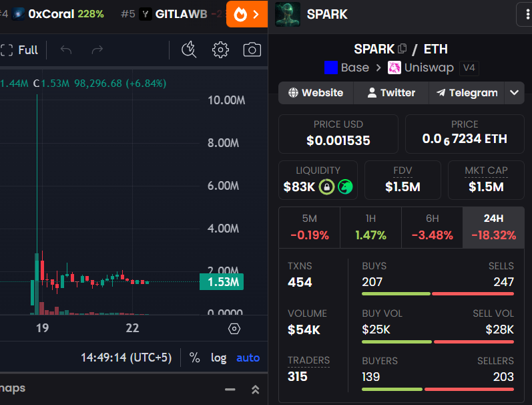Click the SPARK token avatar image

[288, 14]
